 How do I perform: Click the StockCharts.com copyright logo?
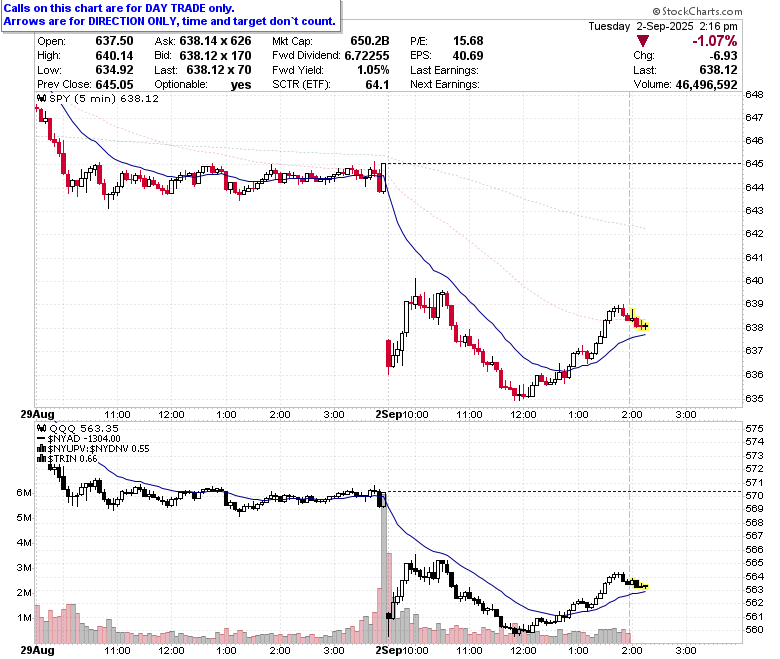click(x=697, y=11)
